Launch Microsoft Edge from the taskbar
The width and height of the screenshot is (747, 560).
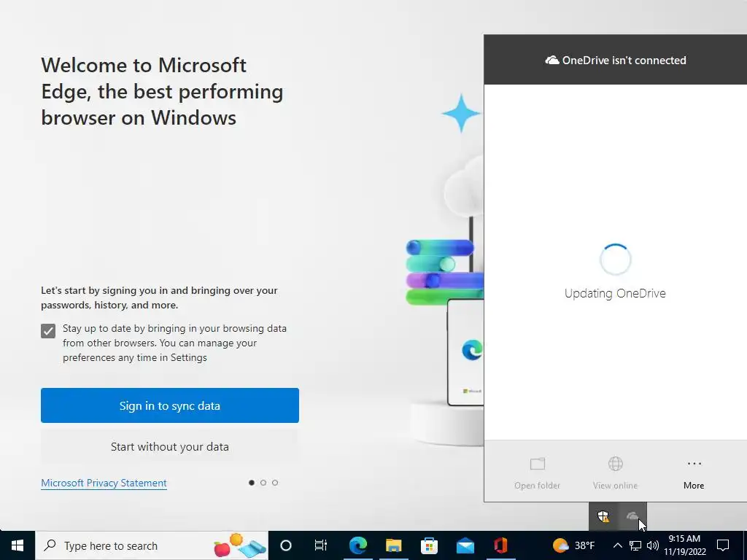(357, 545)
